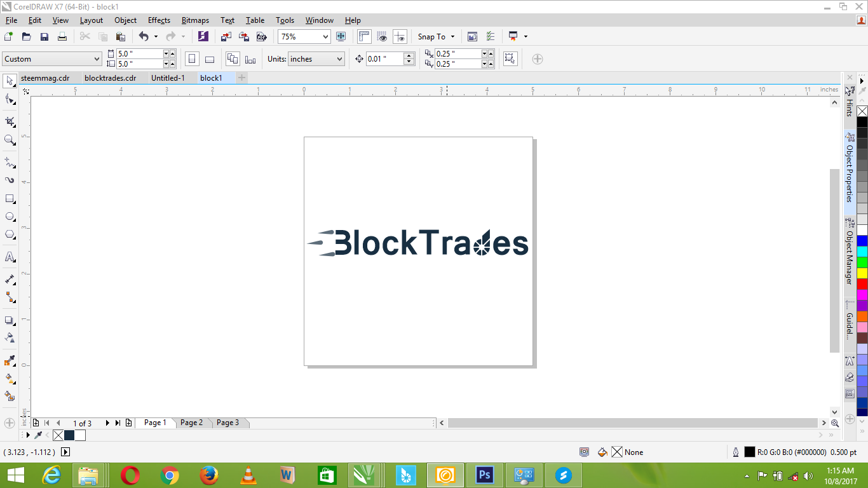Open the Effects menu

(x=159, y=20)
